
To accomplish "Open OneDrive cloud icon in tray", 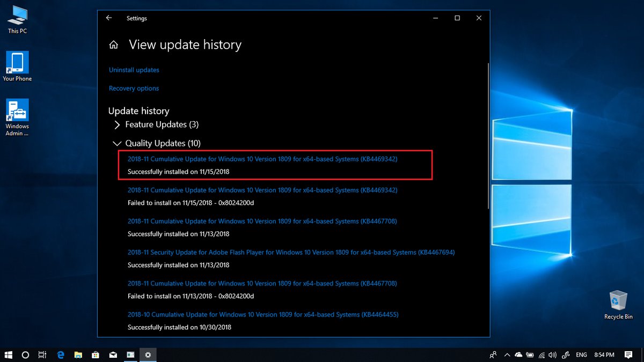I will pyautogui.click(x=518, y=354).
